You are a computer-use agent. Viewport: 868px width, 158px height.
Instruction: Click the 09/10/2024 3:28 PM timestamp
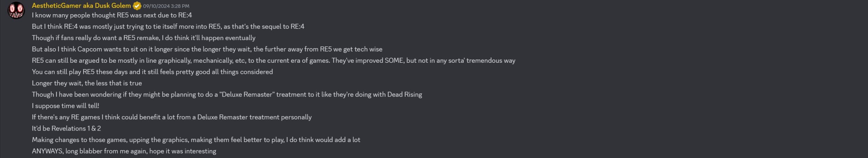point(166,6)
